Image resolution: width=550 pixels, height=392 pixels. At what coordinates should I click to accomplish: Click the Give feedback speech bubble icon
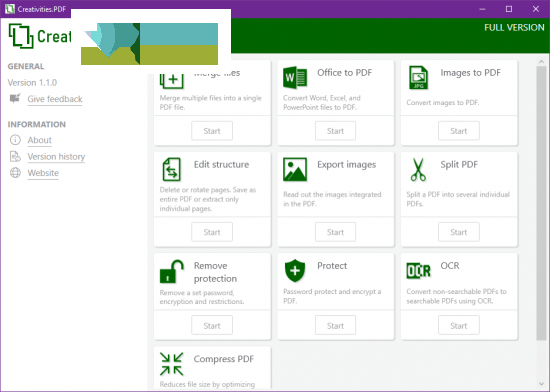pos(15,99)
